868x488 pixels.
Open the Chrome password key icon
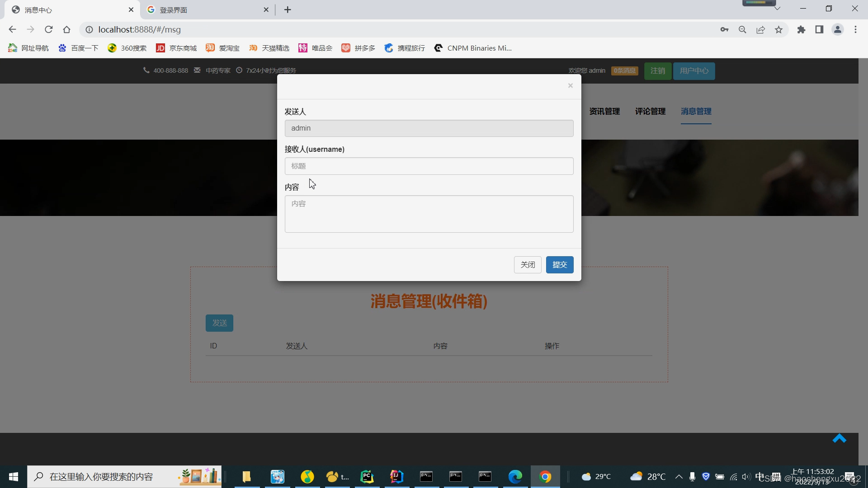724,29
